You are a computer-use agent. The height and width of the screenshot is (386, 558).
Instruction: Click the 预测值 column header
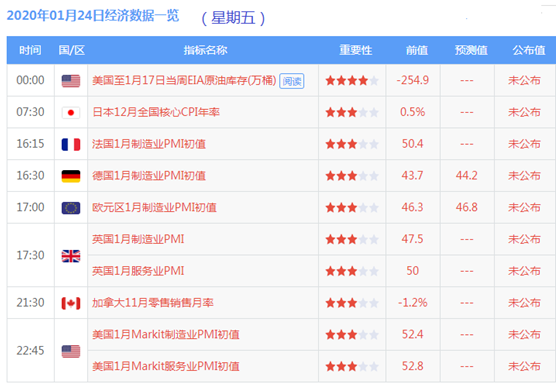pyautogui.click(x=471, y=50)
